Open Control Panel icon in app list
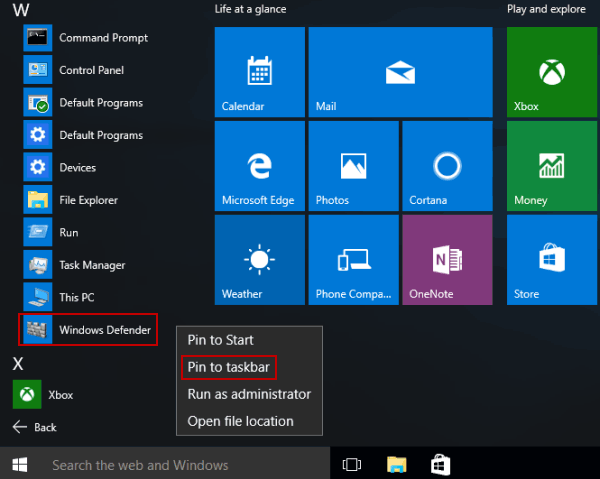The width and height of the screenshot is (600, 479). (x=38, y=70)
